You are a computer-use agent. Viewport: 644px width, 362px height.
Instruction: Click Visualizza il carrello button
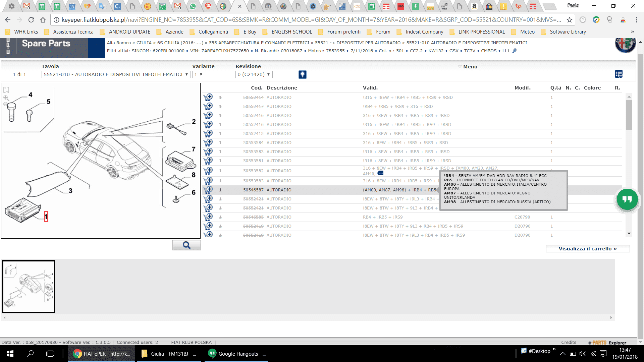pos(588,249)
